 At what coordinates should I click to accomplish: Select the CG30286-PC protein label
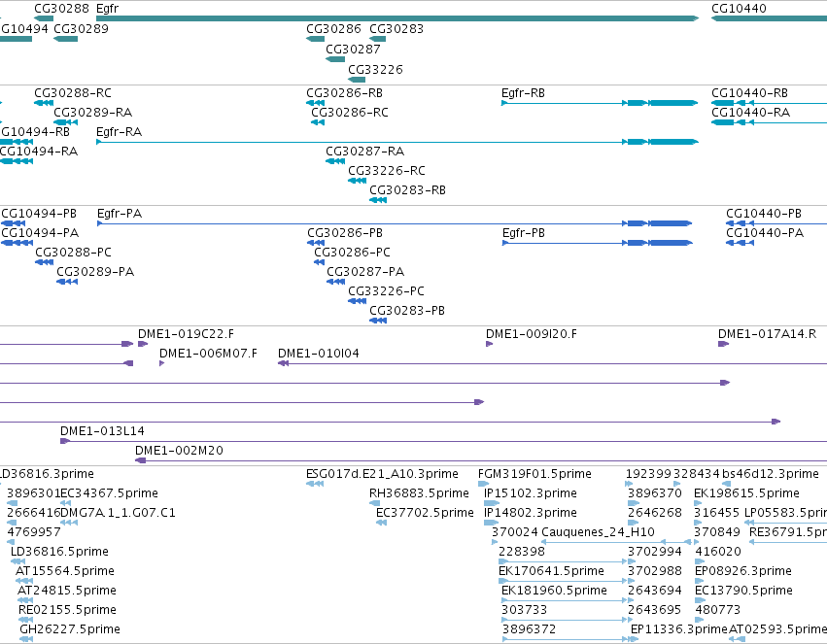353,253
